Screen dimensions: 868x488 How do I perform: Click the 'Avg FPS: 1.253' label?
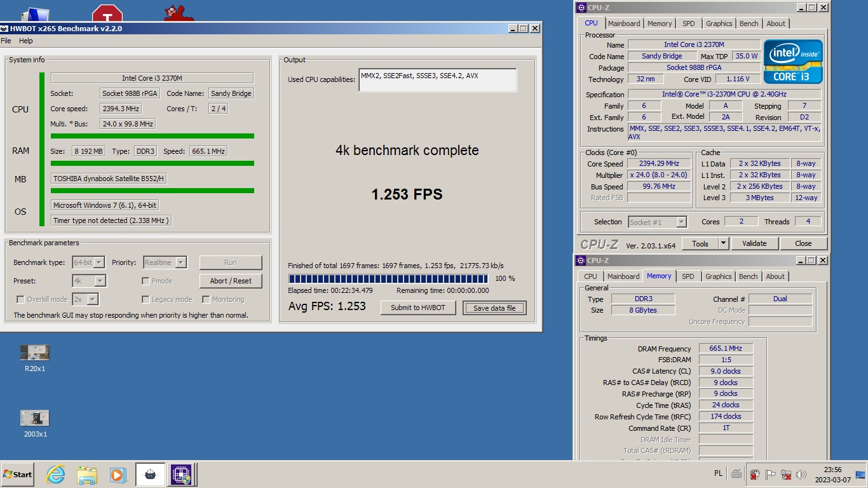(x=327, y=306)
